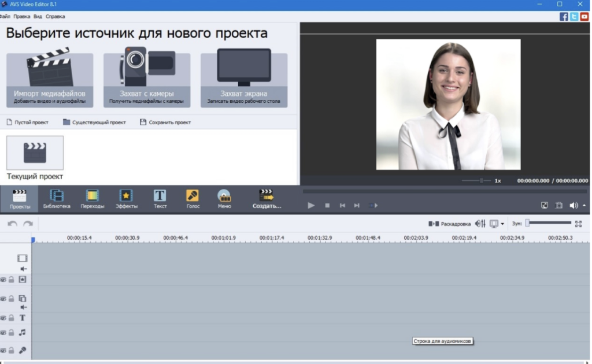The height and width of the screenshot is (364, 592).
Task: Open the Создать... produce menu
Action: tap(267, 198)
